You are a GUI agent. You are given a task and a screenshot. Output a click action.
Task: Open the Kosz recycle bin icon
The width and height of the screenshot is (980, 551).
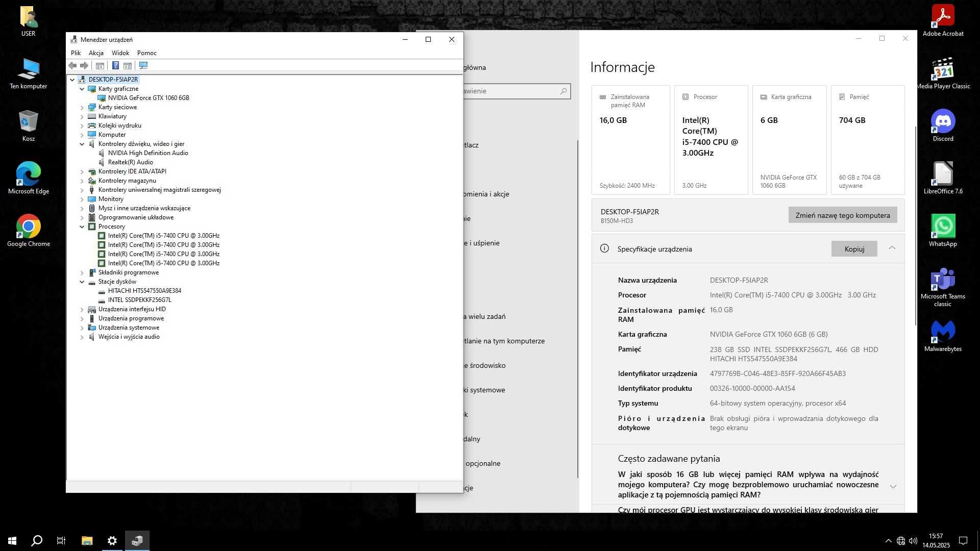[29, 126]
